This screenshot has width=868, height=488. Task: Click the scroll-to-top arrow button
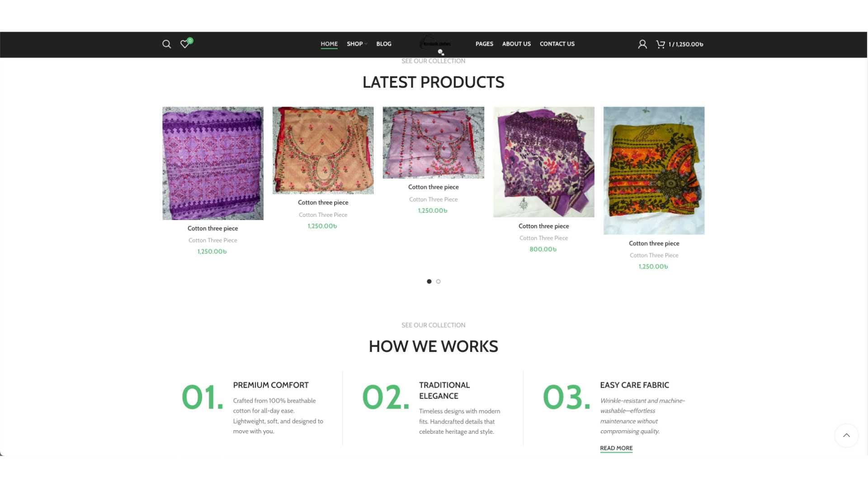click(846, 436)
